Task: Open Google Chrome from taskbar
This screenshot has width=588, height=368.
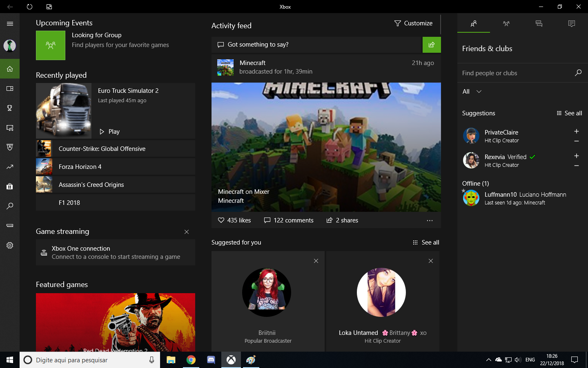Action: (x=191, y=360)
